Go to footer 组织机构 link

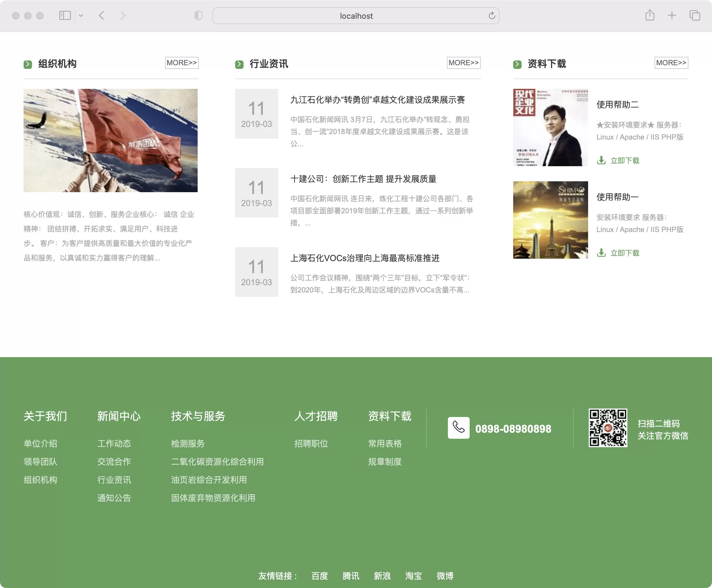click(40, 480)
